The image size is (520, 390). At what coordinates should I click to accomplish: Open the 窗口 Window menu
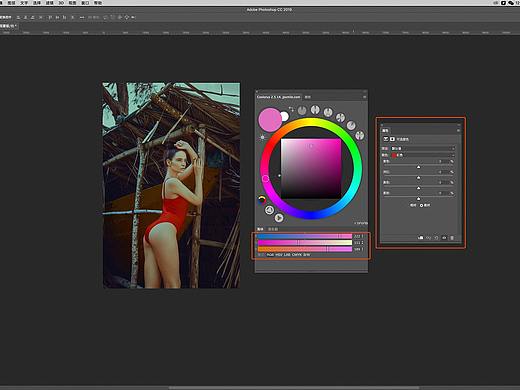[x=85, y=2]
